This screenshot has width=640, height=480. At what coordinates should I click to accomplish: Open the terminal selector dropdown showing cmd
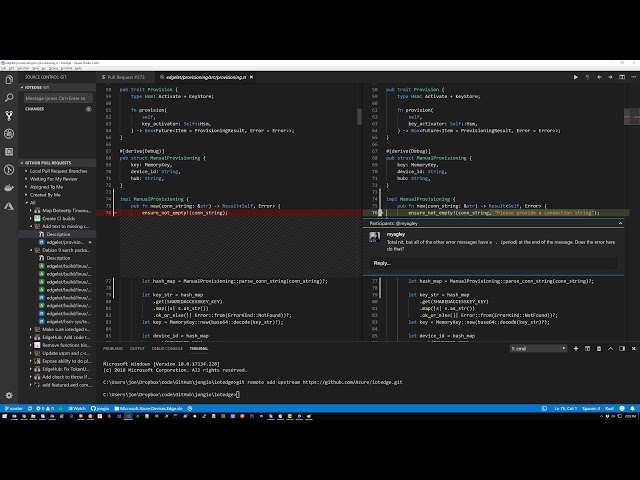[538, 349]
